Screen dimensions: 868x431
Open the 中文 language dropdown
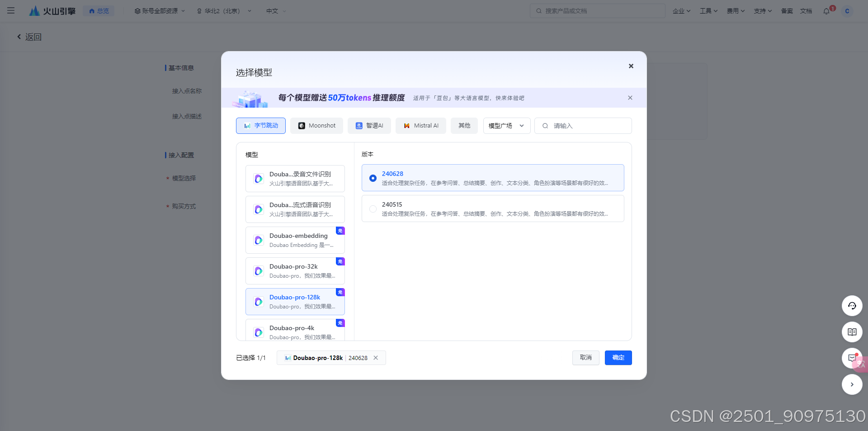[276, 11]
